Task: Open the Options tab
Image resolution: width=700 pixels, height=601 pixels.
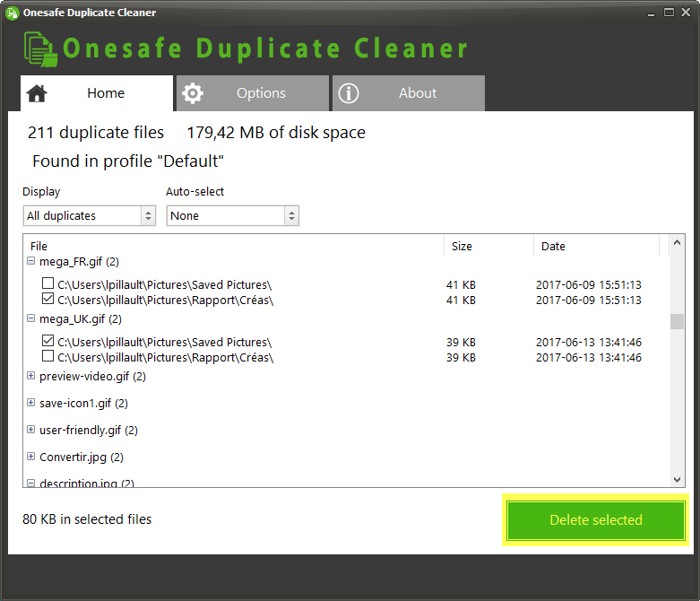Action: [x=253, y=93]
